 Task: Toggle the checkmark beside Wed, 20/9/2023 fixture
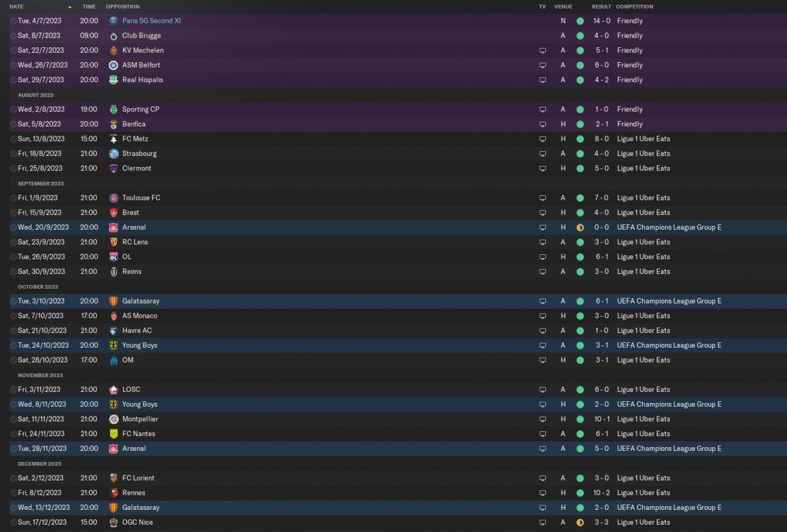(x=14, y=227)
